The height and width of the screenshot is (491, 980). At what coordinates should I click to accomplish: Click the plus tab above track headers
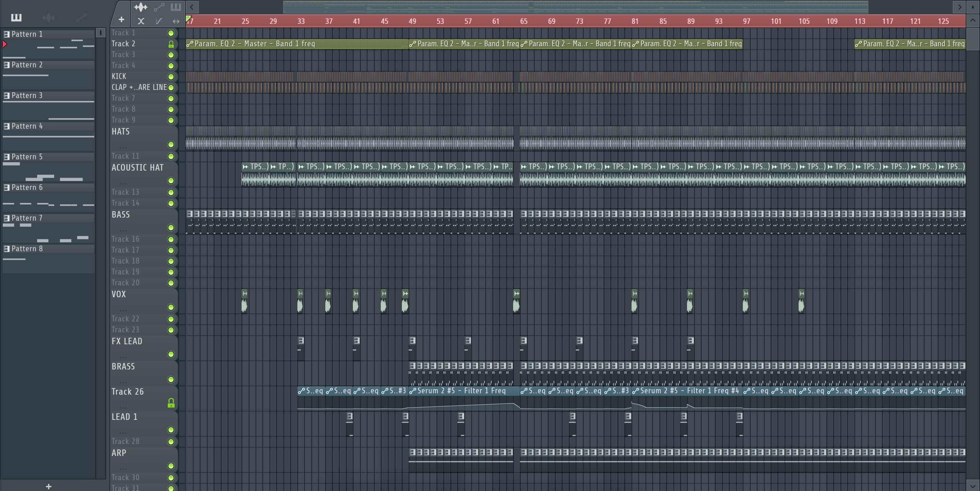pyautogui.click(x=121, y=19)
